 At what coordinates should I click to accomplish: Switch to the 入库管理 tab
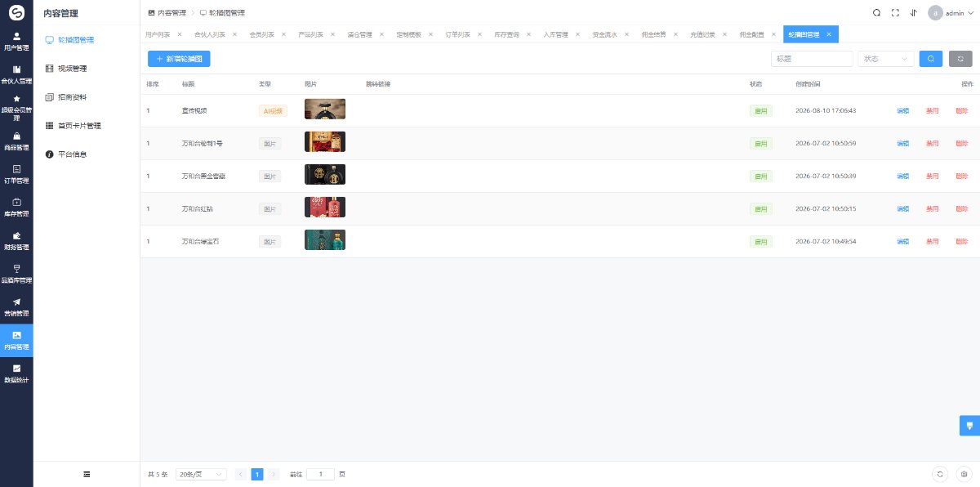(555, 34)
